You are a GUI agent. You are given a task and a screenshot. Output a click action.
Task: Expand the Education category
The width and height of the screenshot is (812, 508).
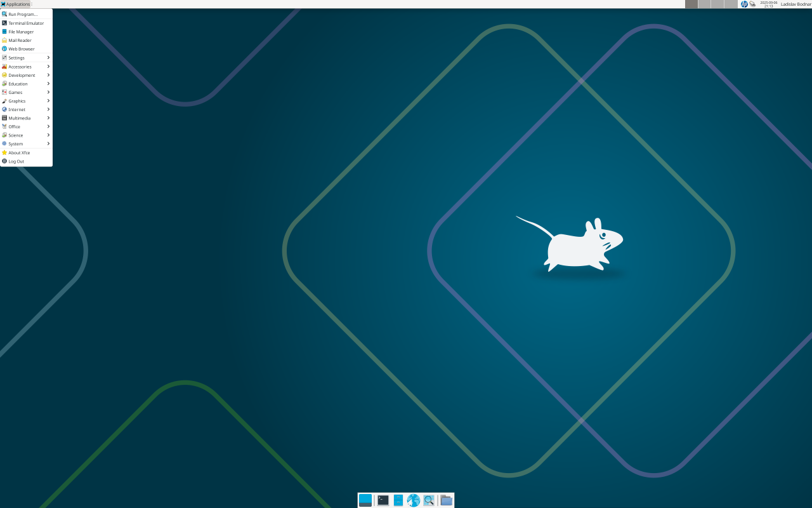point(26,84)
